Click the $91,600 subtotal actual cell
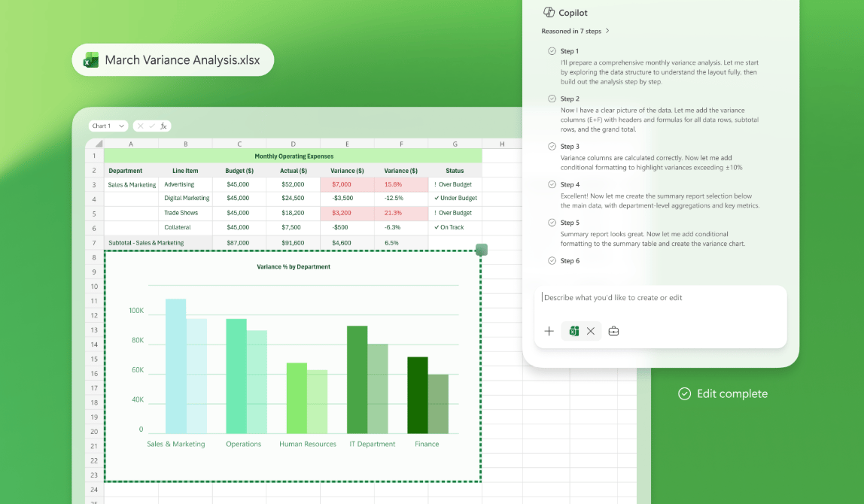The width and height of the screenshot is (864, 504). point(294,243)
